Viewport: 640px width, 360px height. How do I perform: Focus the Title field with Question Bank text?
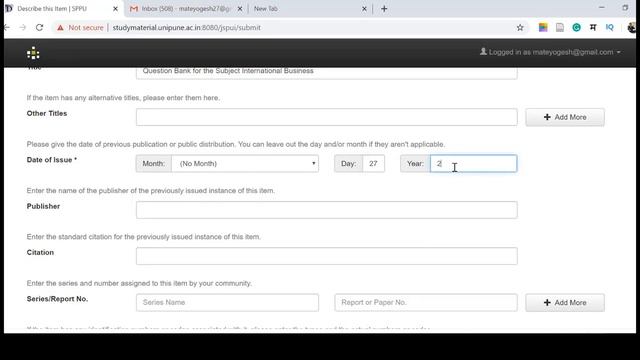pyautogui.click(x=327, y=73)
